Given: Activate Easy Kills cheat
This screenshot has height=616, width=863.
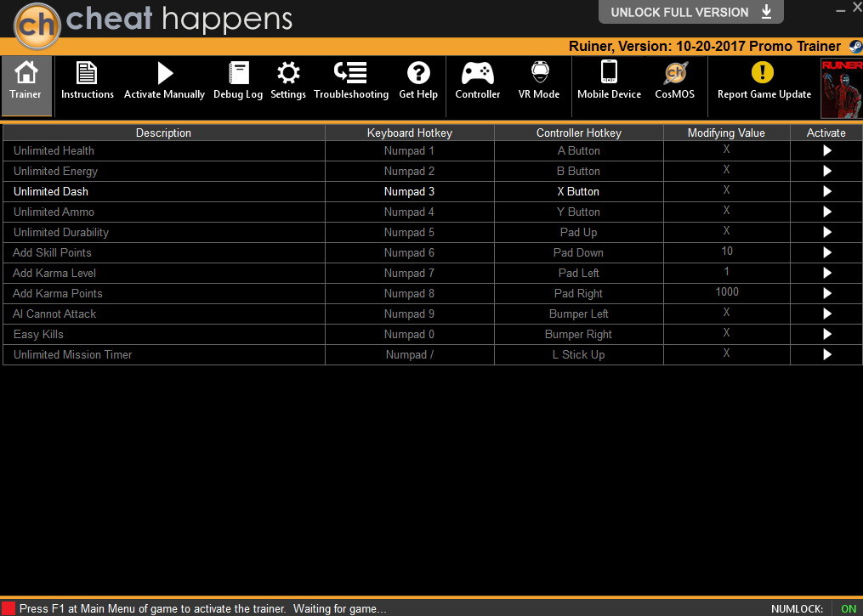Looking at the screenshot, I should pos(826,334).
